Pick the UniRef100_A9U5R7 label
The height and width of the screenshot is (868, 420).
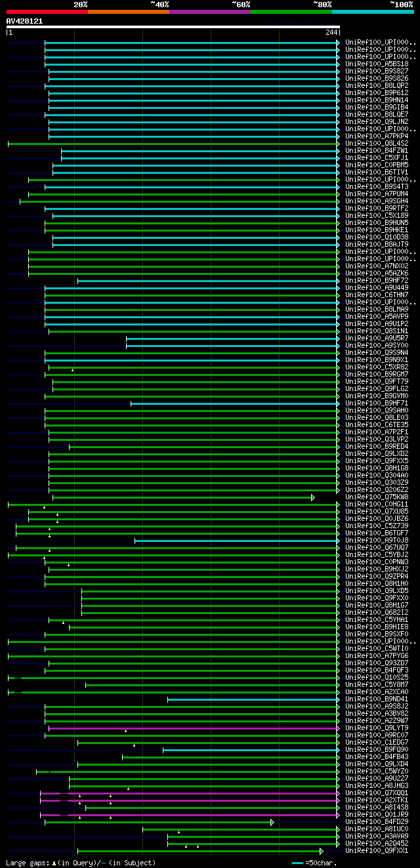click(377, 338)
